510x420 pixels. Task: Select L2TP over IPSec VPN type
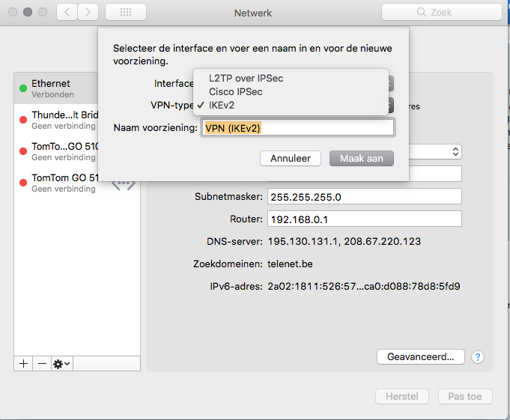(x=246, y=78)
